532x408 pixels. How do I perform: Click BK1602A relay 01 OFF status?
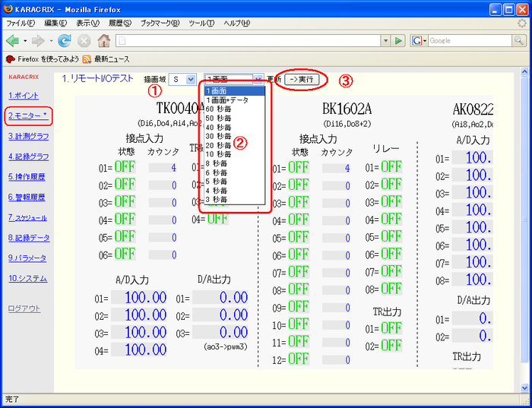click(391, 167)
